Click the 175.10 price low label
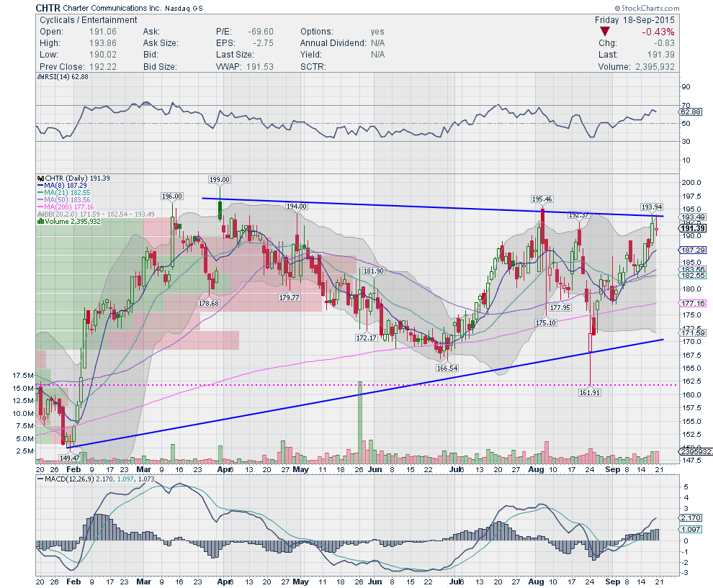Image resolution: width=713 pixels, height=588 pixels. click(x=546, y=322)
